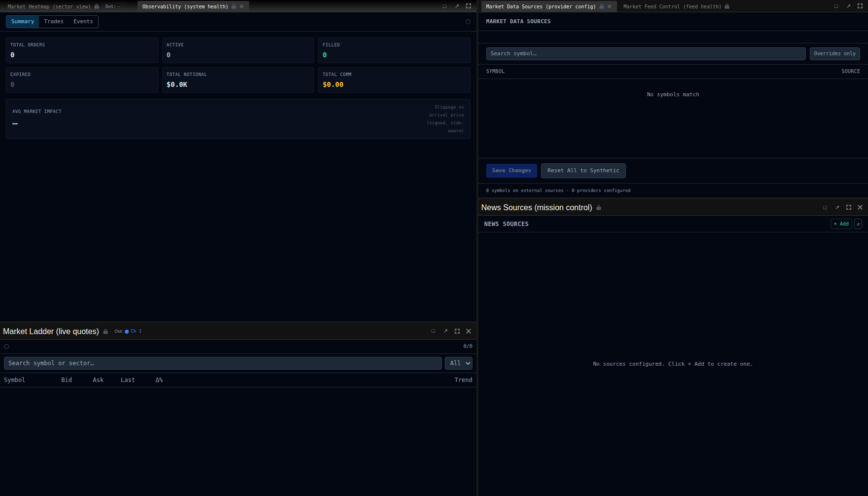Click the SOURCE column header
Viewport: 868px width, 496px height.
point(850,72)
